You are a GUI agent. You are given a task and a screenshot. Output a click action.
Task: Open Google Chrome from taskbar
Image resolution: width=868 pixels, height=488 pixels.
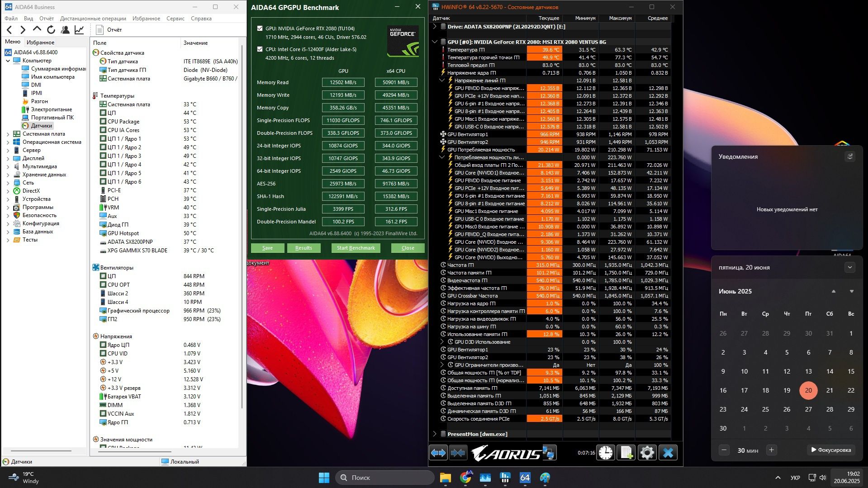(x=465, y=478)
